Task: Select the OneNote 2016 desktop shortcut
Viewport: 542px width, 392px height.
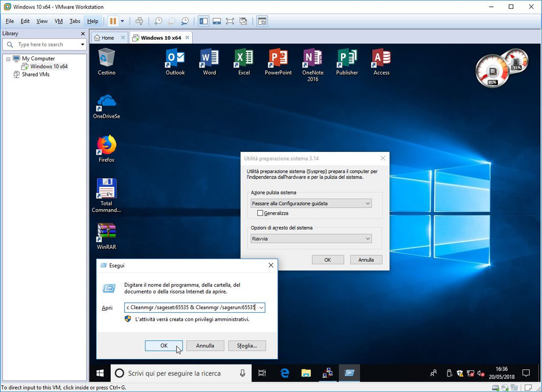Action: click(313, 65)
